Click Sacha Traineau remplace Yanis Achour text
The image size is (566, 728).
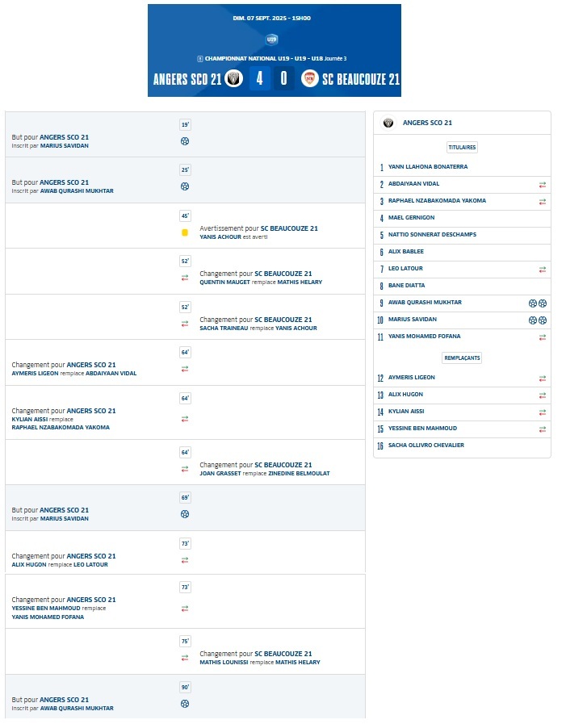258,328
